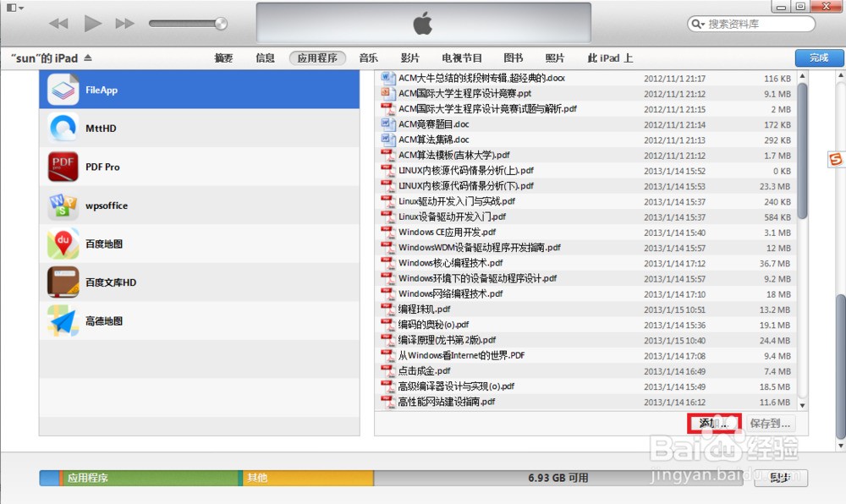
Task: Click the 添加 button to add files
Action: click(713, 422)
